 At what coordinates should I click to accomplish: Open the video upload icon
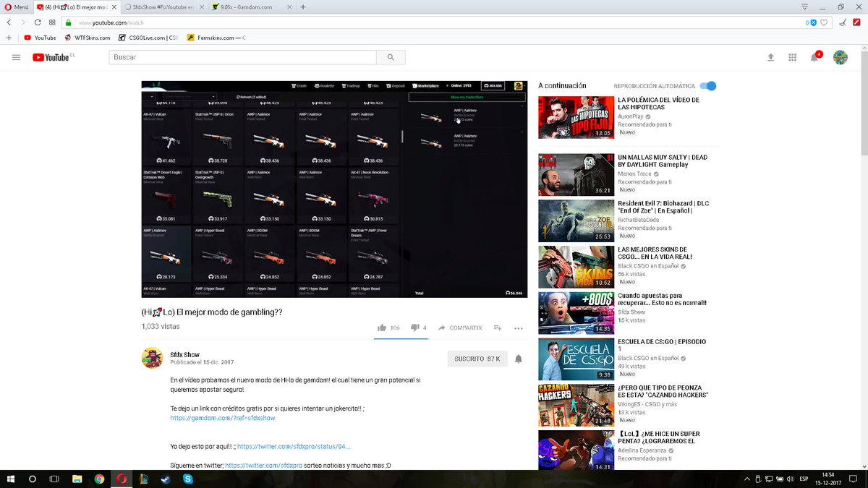(770, 57)
